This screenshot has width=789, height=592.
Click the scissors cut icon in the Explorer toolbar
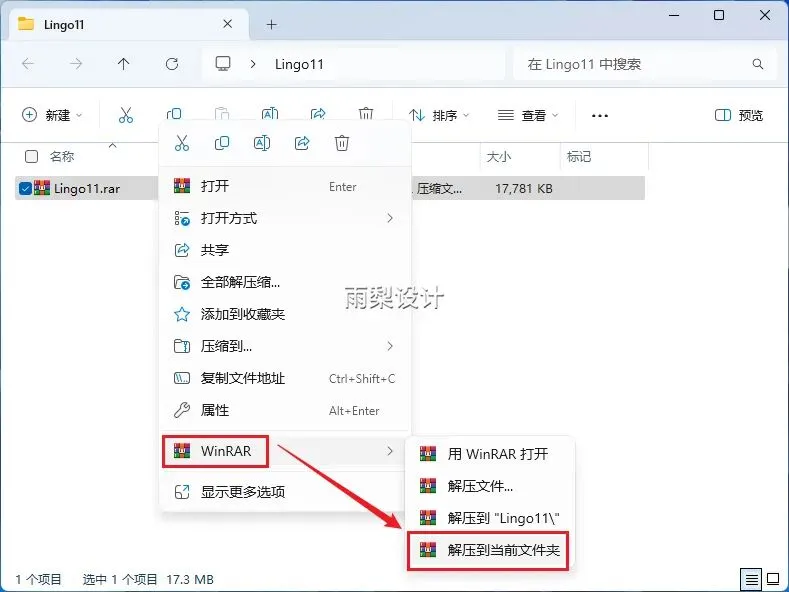tap(126, 115)
